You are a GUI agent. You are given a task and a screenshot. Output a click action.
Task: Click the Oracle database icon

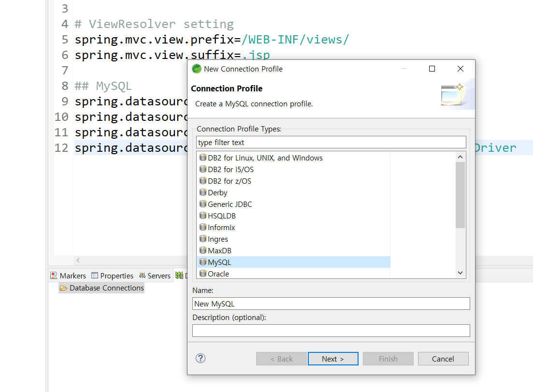click(203, 274)
